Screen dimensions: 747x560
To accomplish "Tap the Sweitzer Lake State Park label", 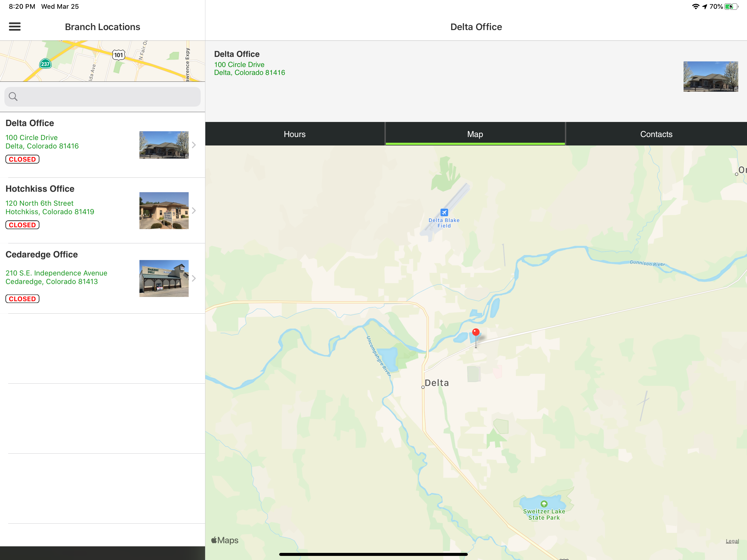I will 544,514.
